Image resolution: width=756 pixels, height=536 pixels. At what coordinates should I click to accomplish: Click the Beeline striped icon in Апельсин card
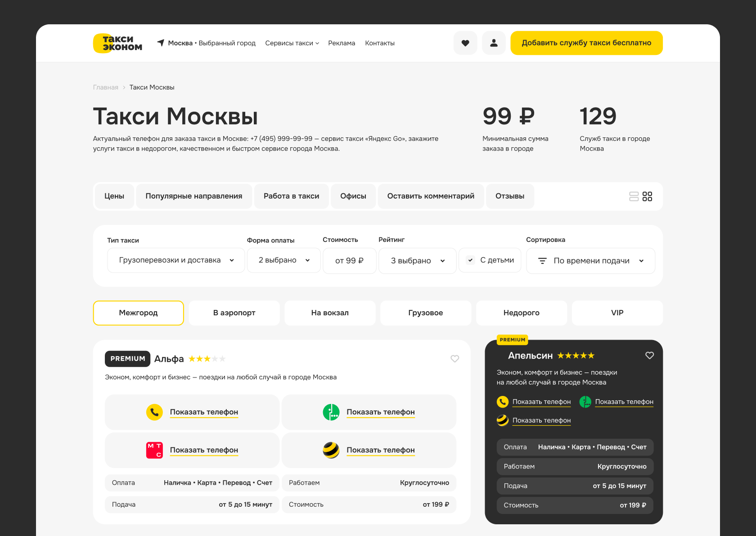pos(503,420)
